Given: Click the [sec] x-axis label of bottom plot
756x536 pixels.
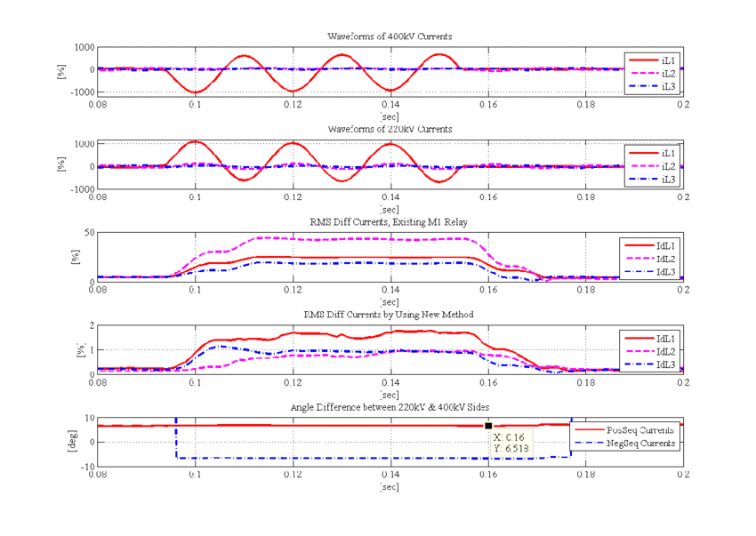Looking at the screenshot, I should coord(389,486).
